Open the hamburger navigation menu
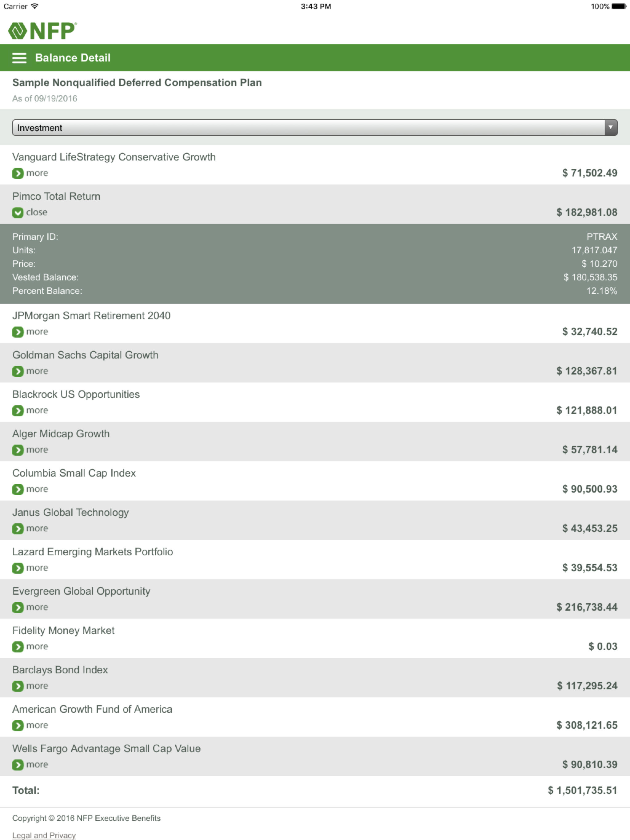630x840 pixels. (x=19, y=58)
